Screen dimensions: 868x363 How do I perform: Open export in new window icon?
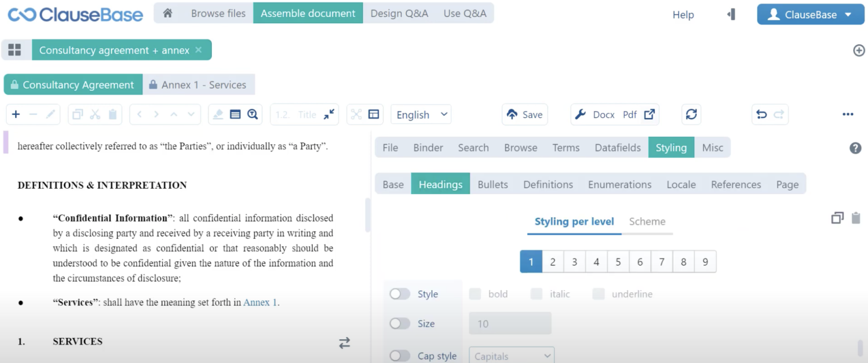tap(649, 114)
